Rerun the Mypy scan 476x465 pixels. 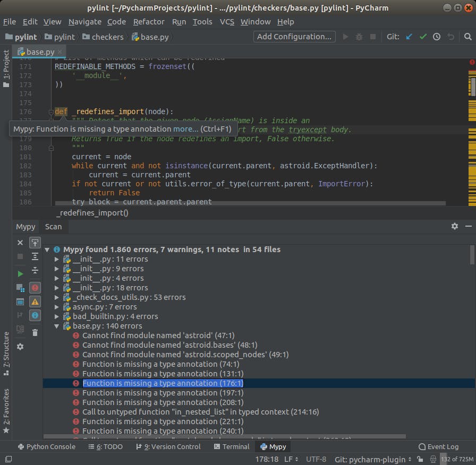[20, 272]
